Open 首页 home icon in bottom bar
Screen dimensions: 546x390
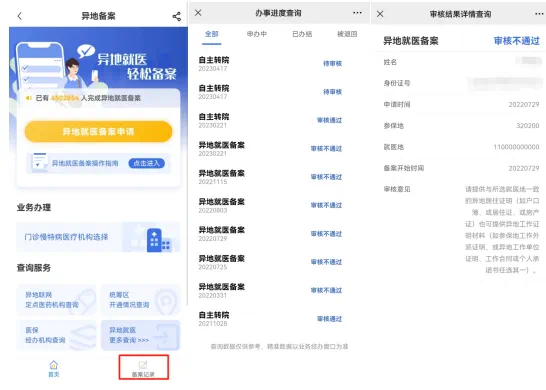coord(54,369)
